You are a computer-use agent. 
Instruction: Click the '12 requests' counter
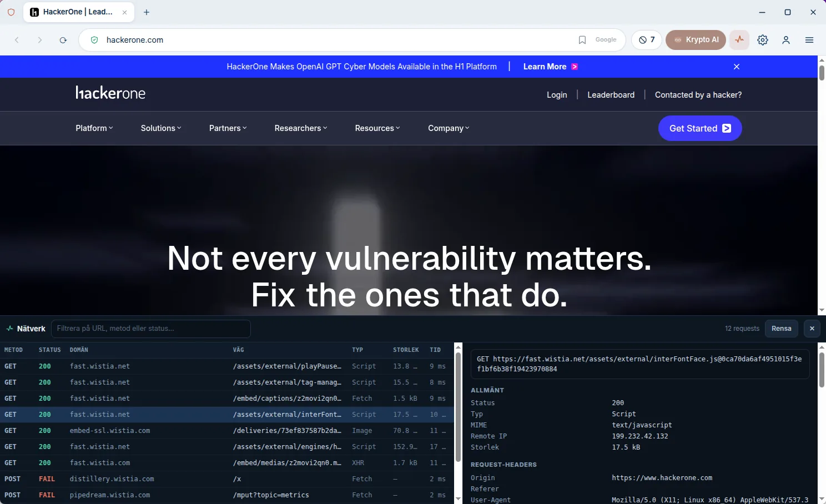click(x=742, y=329)
